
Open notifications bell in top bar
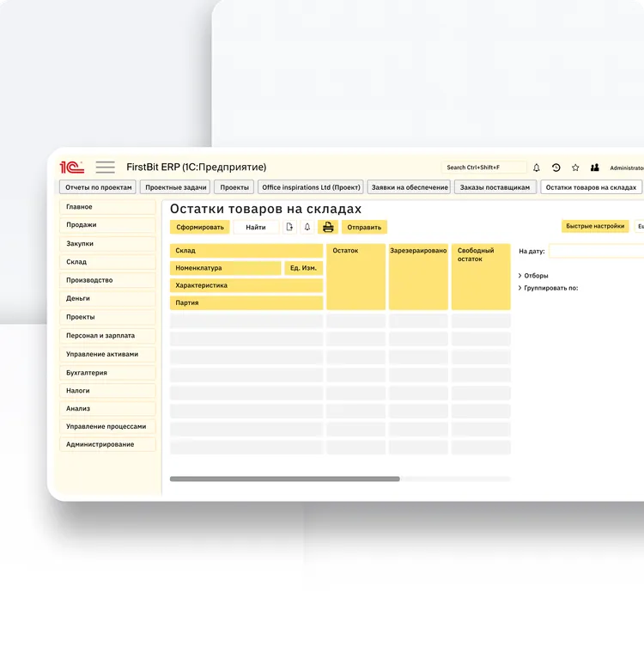(x=537, y=168)
